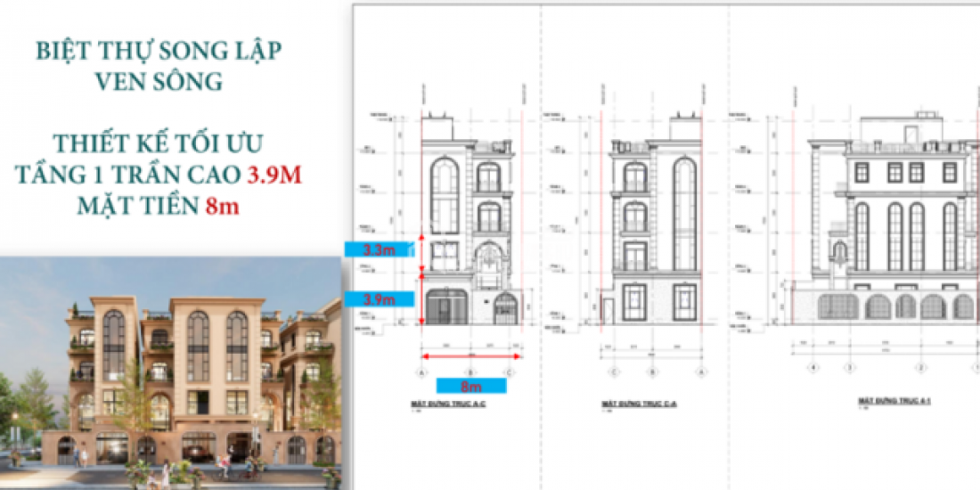Select the C-A rear elevation drawing

pyautogui.click(x=652, y=219)
